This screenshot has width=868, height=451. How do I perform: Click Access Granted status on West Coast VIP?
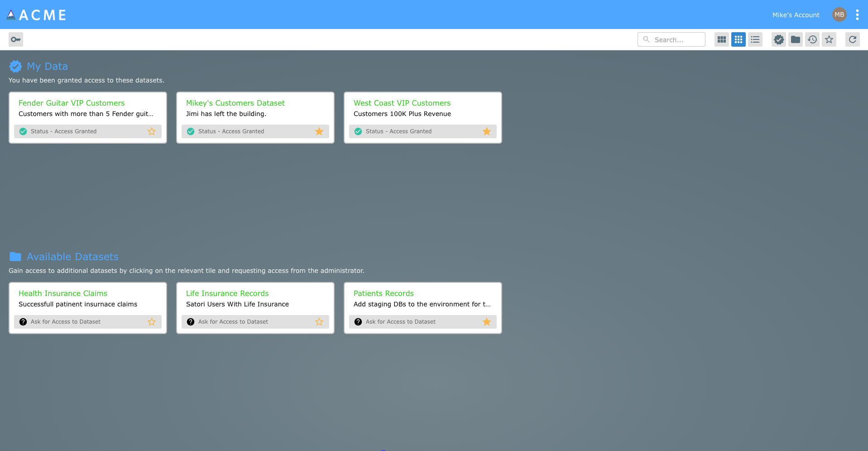pyautogui.click(x=398, y=131)
